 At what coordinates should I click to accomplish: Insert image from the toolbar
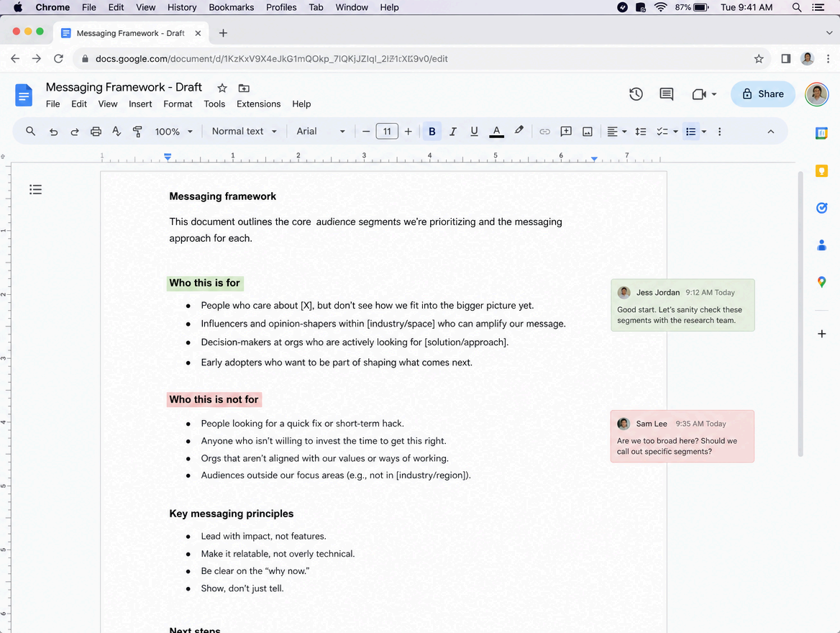click(588, 132)
